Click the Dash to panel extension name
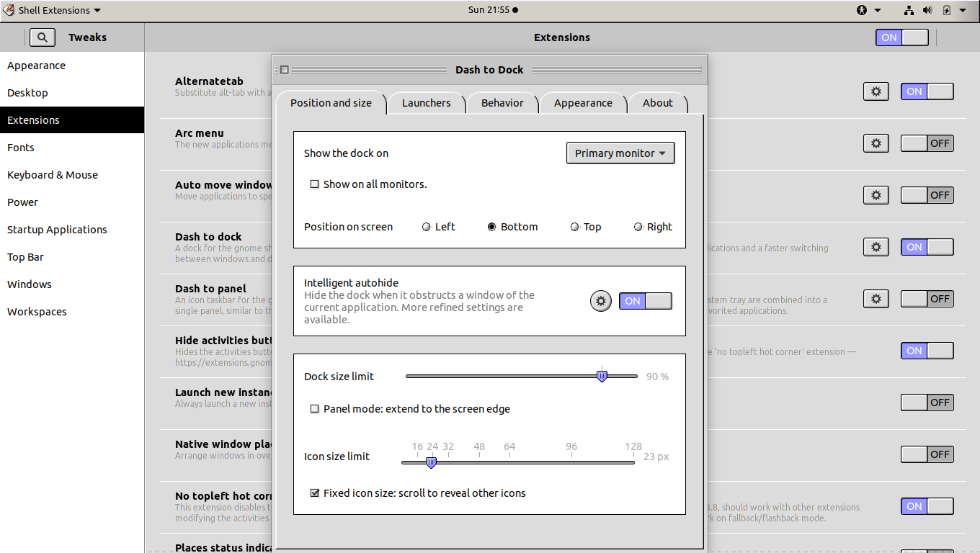This screenshot has height=553, width=980. pos(210,289)
